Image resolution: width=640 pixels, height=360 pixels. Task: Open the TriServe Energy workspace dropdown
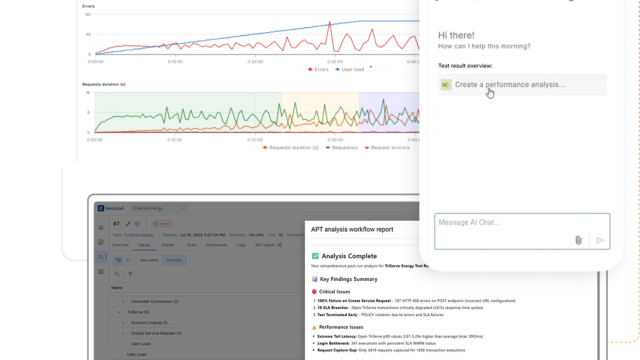click(x=158, y=208)
